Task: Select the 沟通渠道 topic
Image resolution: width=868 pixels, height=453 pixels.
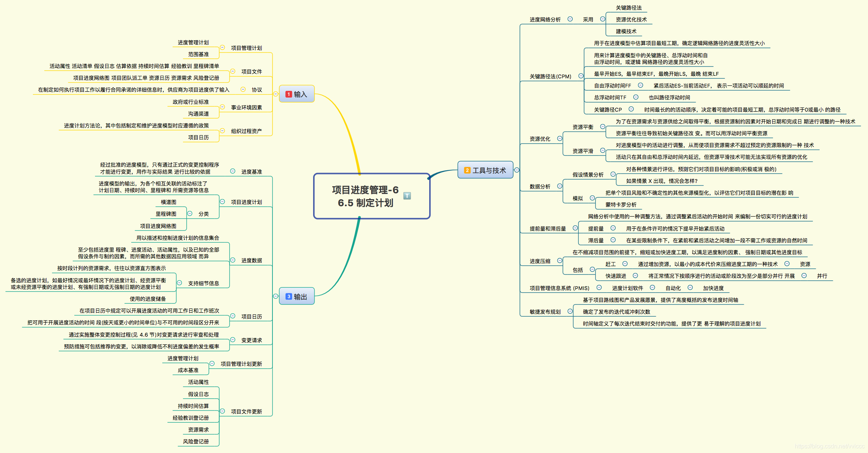Action: point(199,114)
